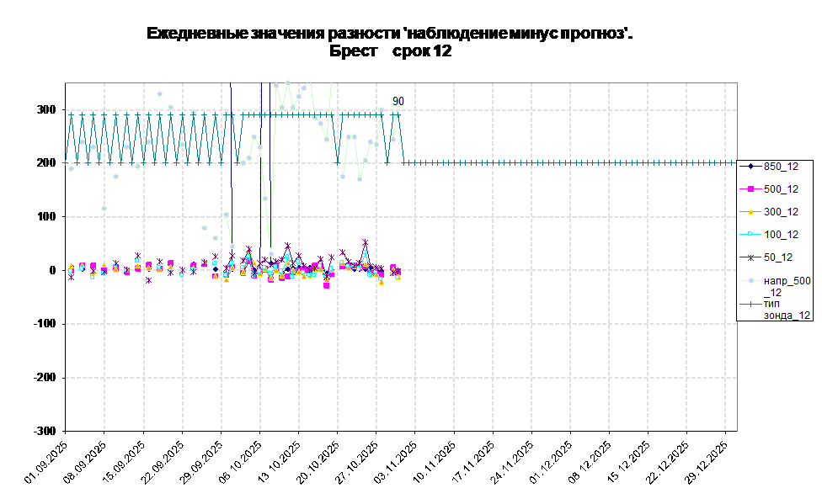Click the 850_12 legend diamond marker
The height and width of the screenshot is (504, 822).
tap(750, 166)
